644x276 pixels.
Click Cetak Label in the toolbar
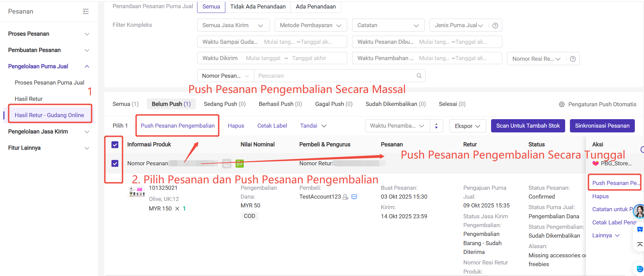[x=272, y=126]
